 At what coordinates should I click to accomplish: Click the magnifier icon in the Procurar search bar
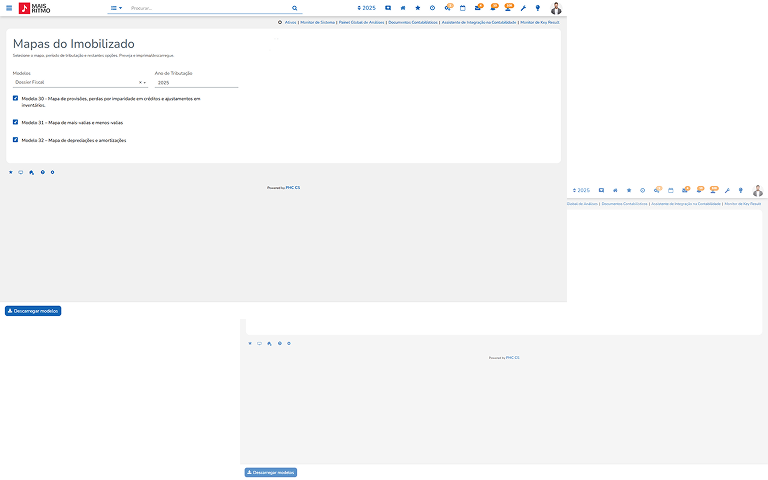point(294,8)
